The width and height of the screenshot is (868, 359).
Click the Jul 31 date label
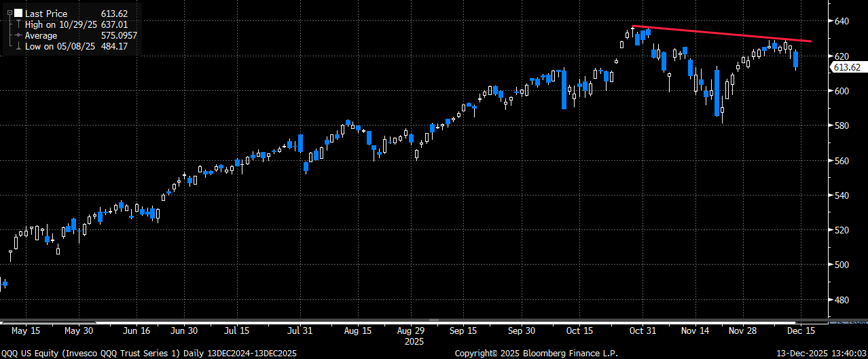(300, 331)
